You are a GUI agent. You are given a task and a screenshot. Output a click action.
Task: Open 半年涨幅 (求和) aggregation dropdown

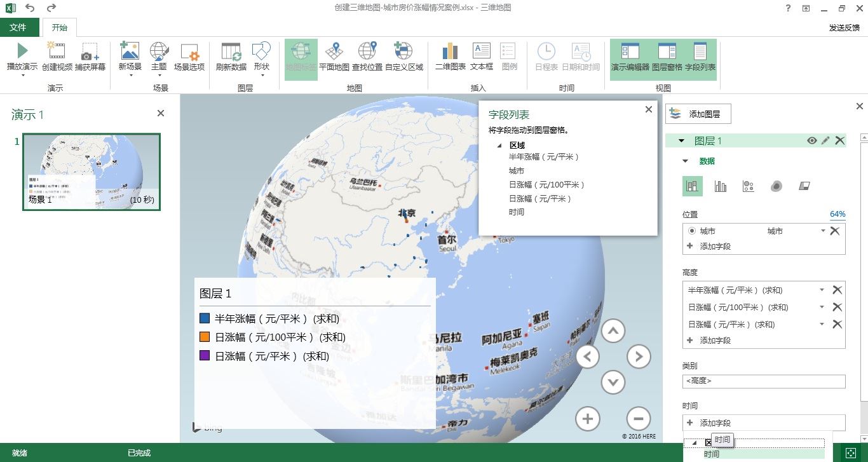tap(822, 290)
